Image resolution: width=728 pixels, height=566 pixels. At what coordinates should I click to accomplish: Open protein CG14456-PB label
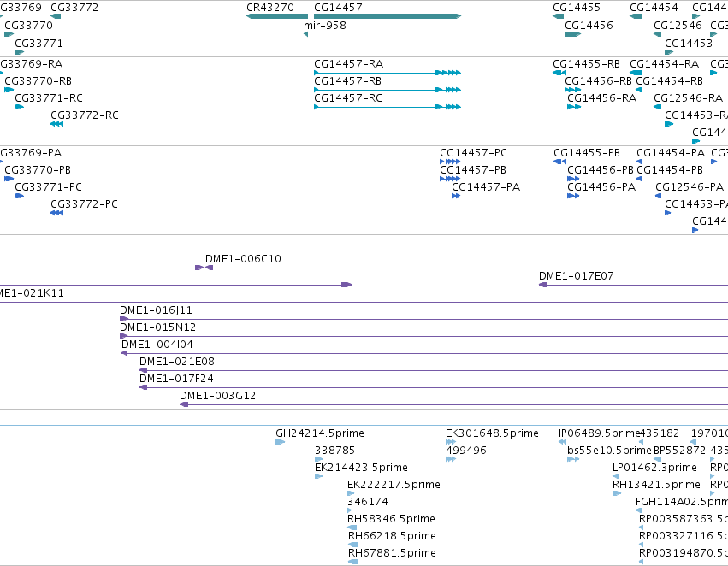[601, 170]
